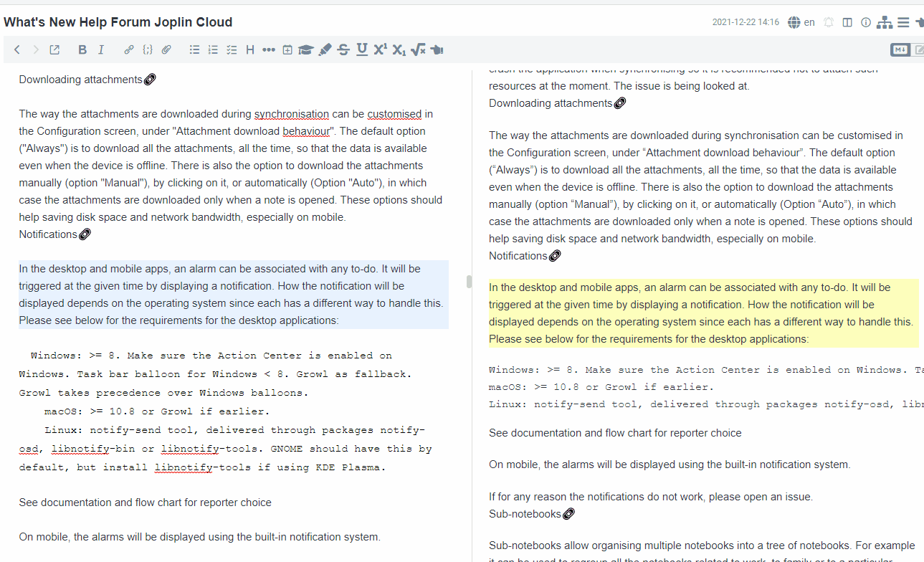
Task: Click 'Linux: notify-send tool' code line in preview
Action: click(706, 404)
